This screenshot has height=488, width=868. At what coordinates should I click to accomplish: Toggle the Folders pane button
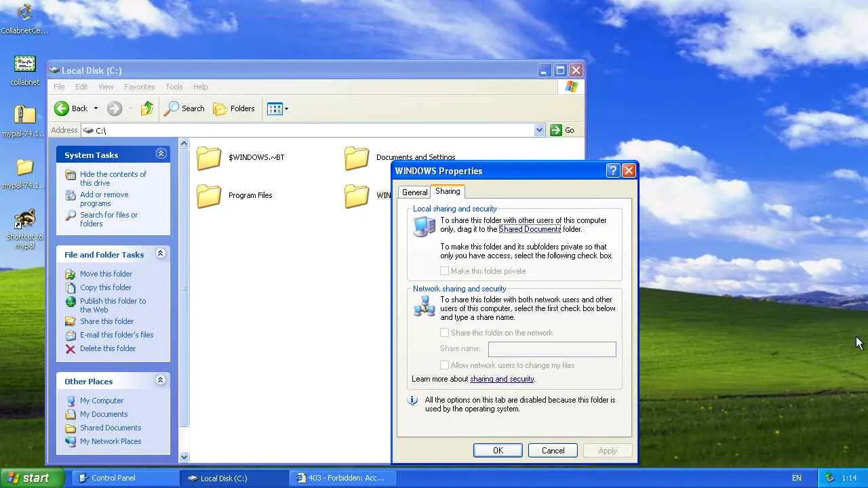[x=234, y=108]
